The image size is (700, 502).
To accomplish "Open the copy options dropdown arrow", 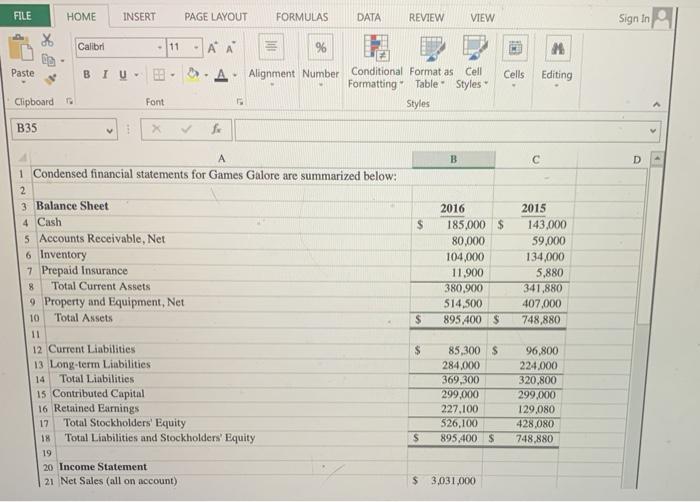I will 63,60.
